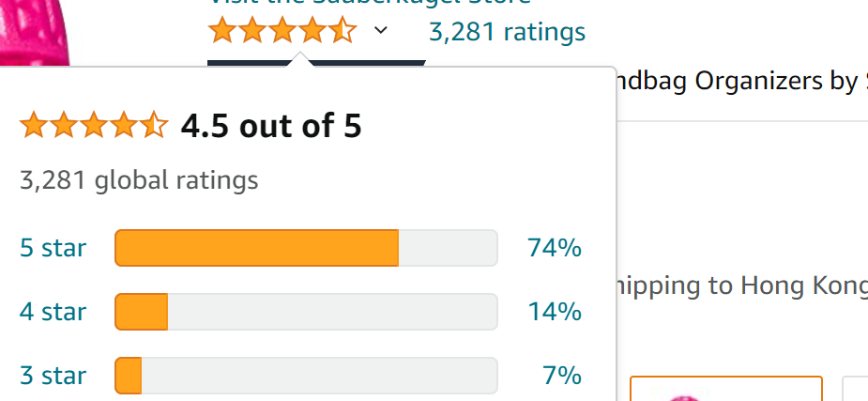Click the 3 star histogram bar
The image size is (868, 401).
pos(306,376)
